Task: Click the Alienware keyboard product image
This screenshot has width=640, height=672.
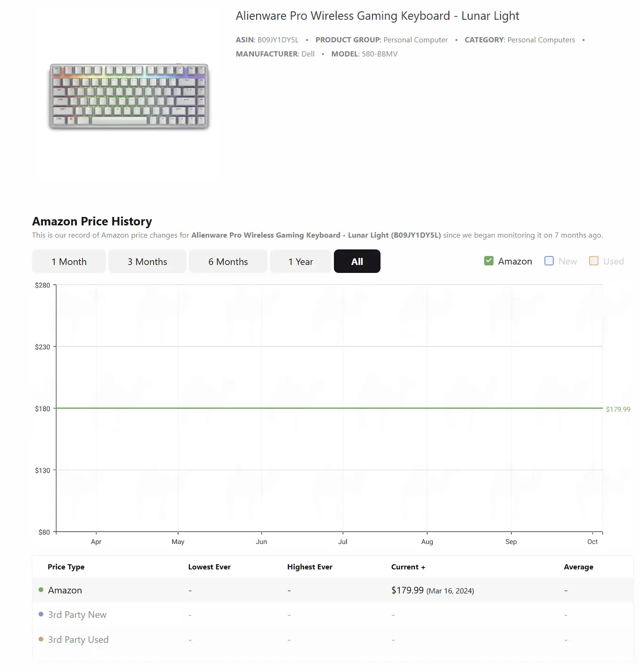Action: pyautogui.click(x=129, y=96)
